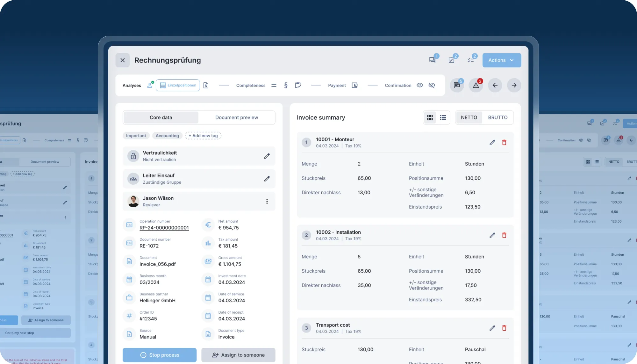Open operation number RP-24-00000000001 link
The width and height of the screenshot is (637, 364).
tap(164, 228)
